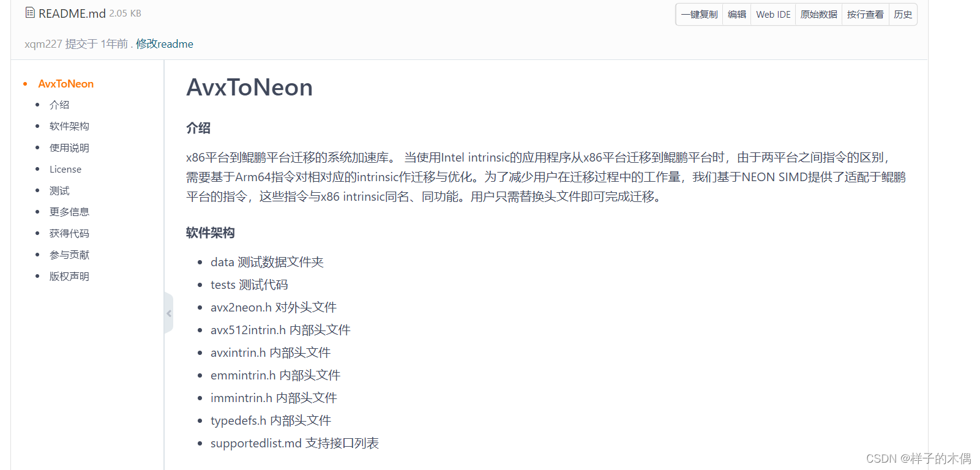
Task: Navigate to License outline entry
Action: 65,170
